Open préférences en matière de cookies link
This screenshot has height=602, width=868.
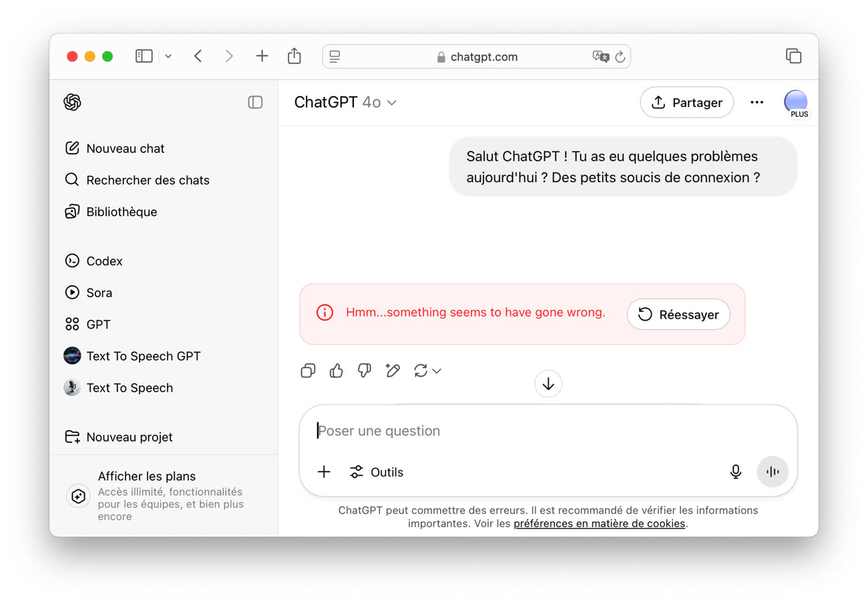[x=600, y=524]
